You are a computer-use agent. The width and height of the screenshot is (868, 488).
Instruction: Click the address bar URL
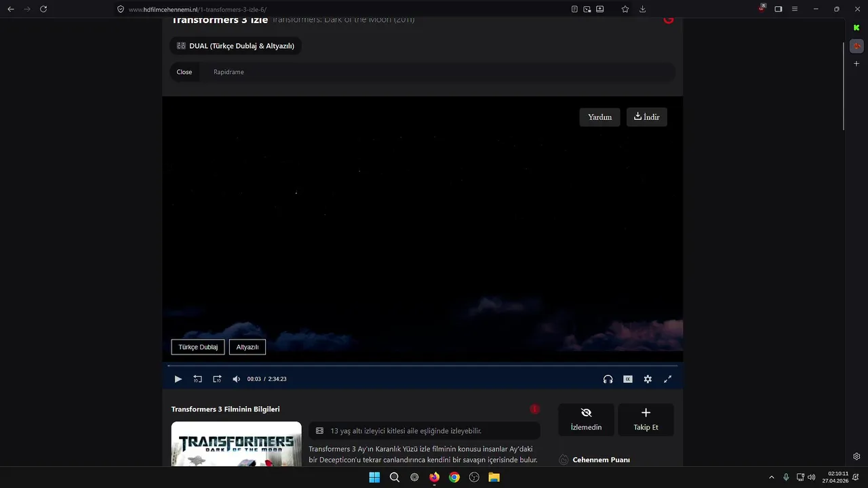[197, 9]
